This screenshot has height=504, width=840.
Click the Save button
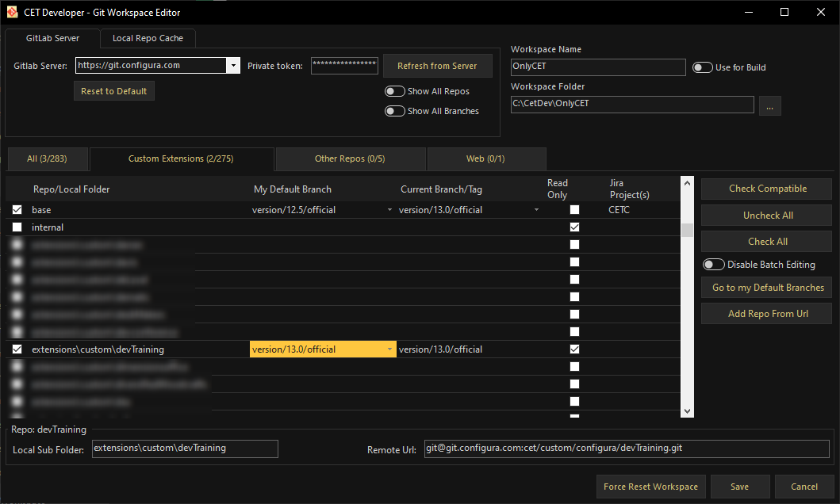(x=740, y=487)
